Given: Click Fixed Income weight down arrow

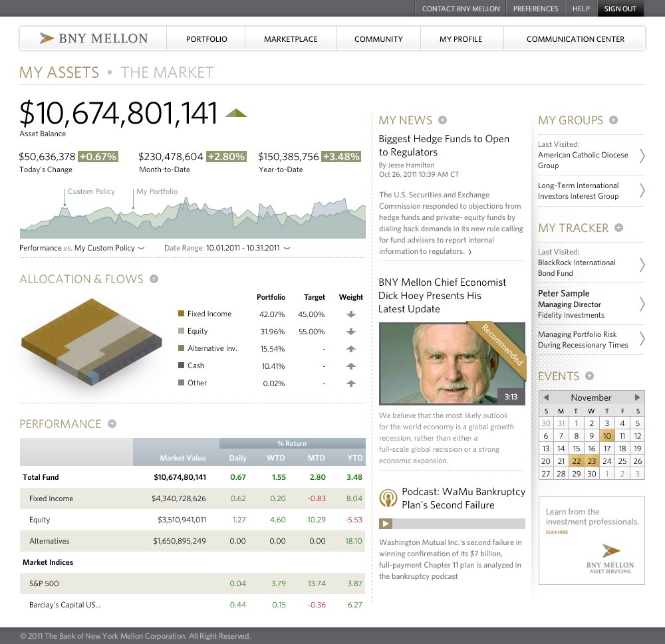Looking at the screenshot, I should [x=350, y=314].
